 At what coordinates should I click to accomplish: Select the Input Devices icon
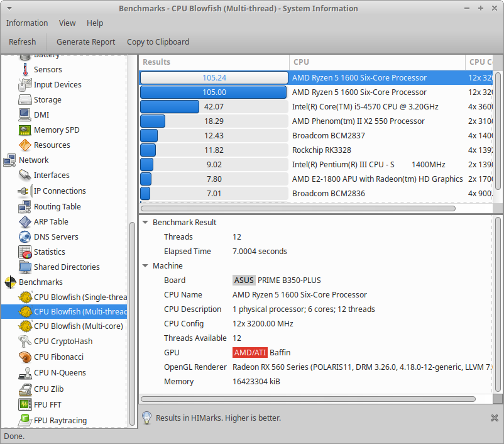[25, 85]
